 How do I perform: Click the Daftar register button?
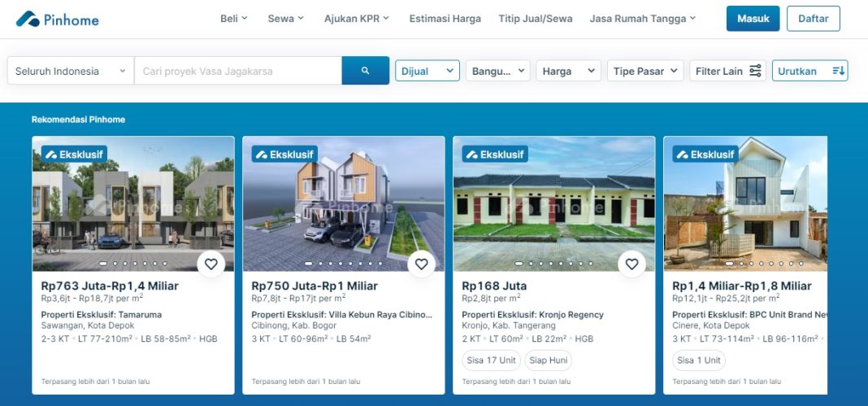coord(814,18)
